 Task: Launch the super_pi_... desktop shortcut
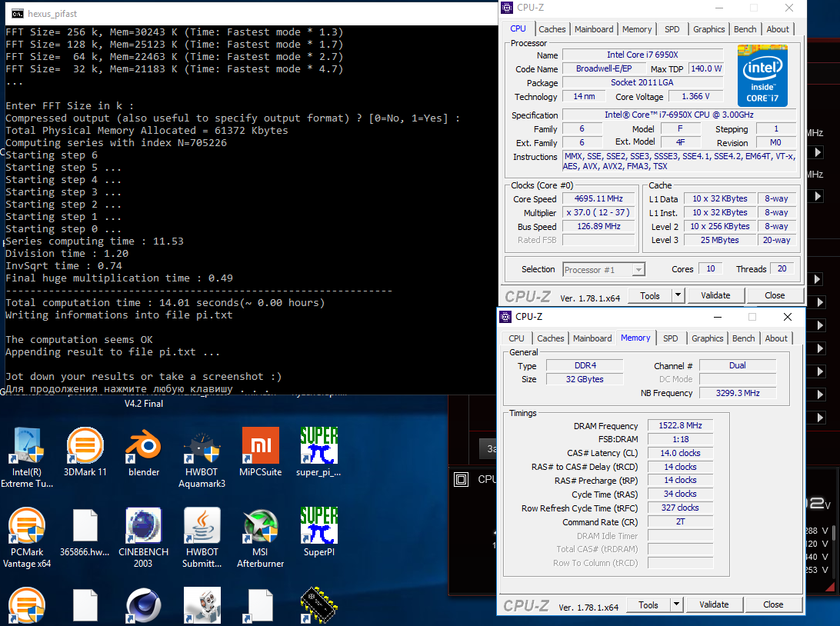tap(318, 451)
